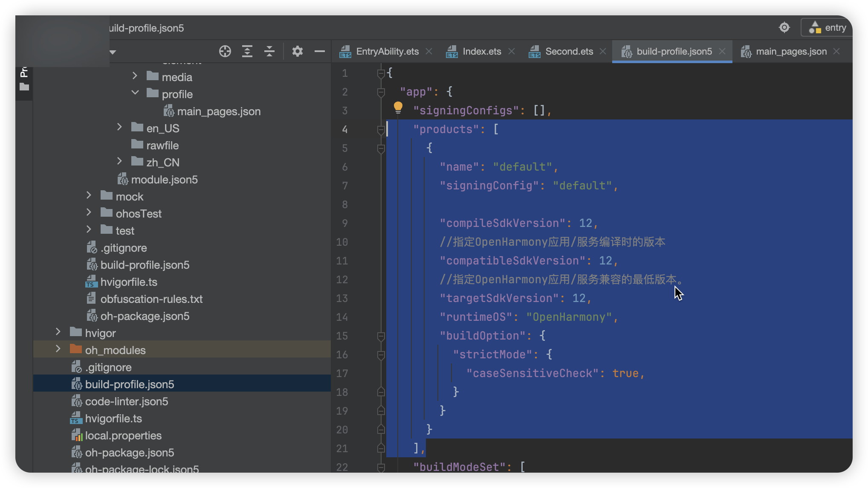
Task: Select the highlighted build-profile.json5 root file
Action: (x=182, y=383)
